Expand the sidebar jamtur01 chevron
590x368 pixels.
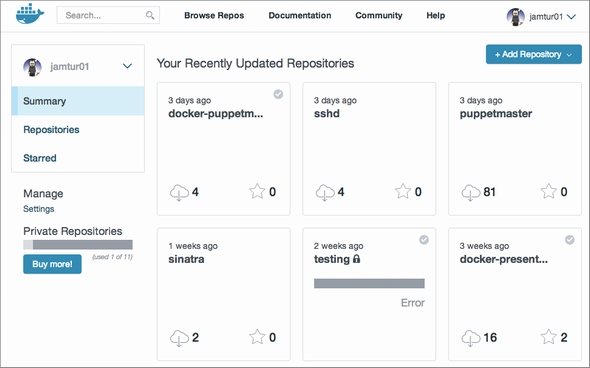point(127,66)
